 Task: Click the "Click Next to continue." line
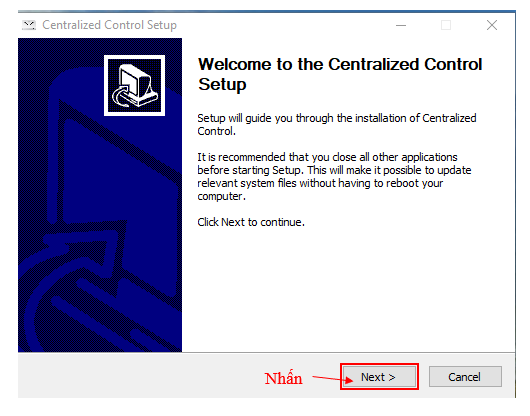[251, 222]
